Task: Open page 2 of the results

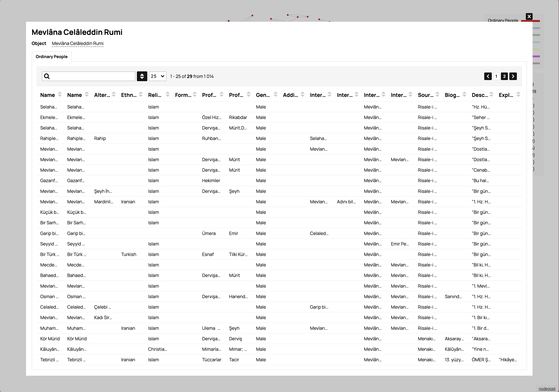Action: point(504,76)
